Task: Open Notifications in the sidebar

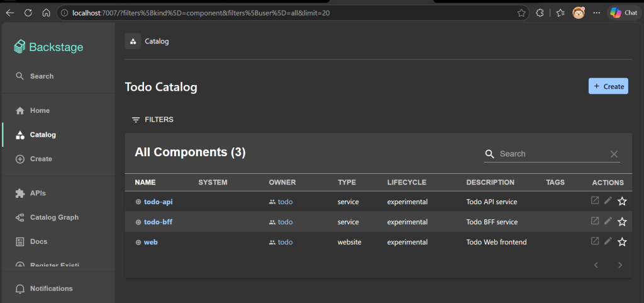Action: click(x=44, y=289)
